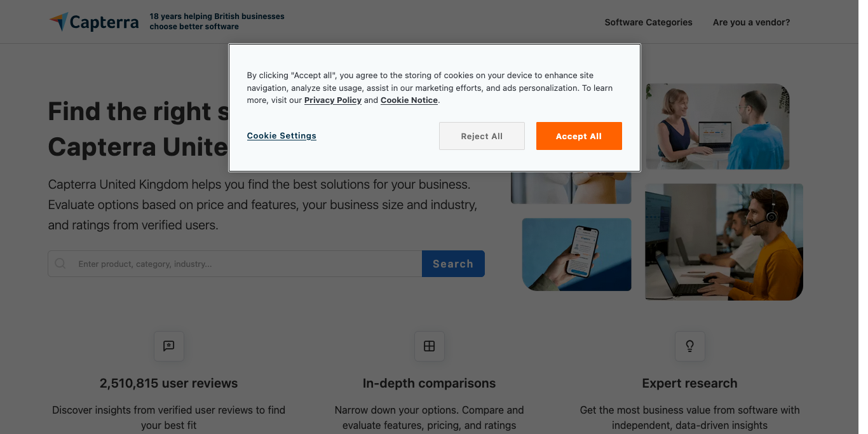Accept all cookies

pos(579,136)
